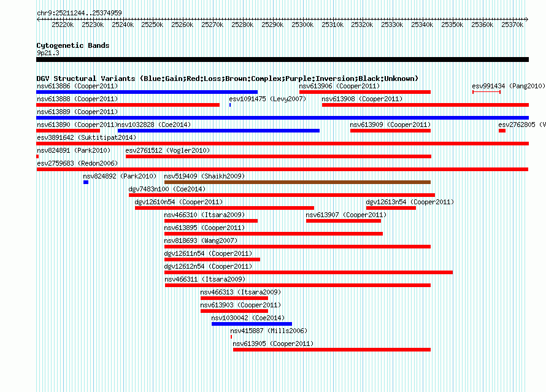Open nsv613909 (Cooper2011) label
546x392 pixels.
click(x=390, y=125)
